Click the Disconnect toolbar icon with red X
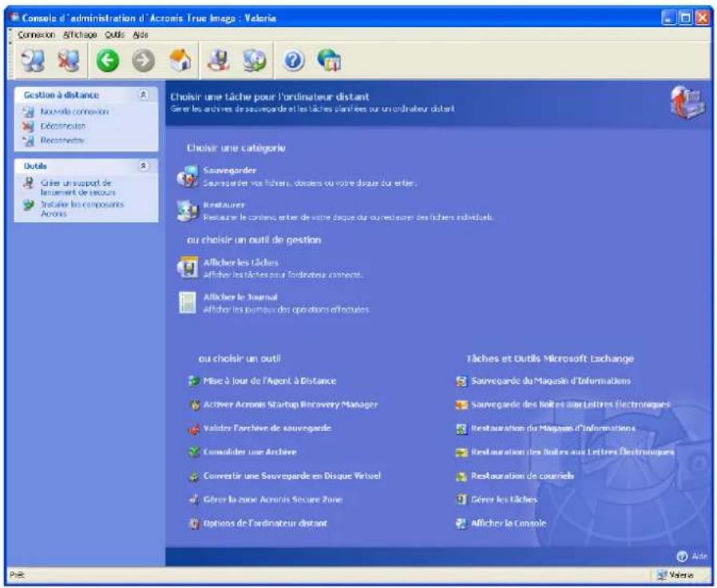This screenshot has width=717, height=588. 68,61
